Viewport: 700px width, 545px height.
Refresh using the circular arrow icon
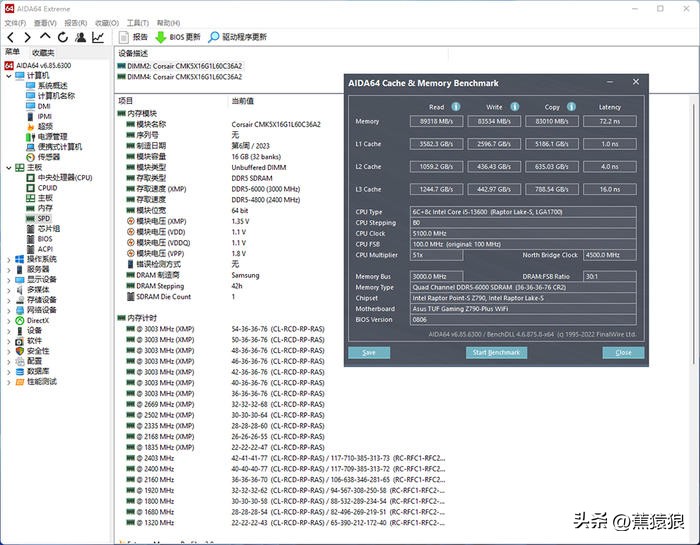click(63, 37)
